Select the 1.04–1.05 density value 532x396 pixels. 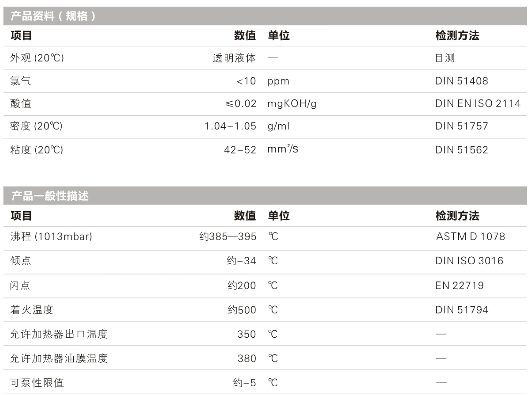click(x=230, y=126)
